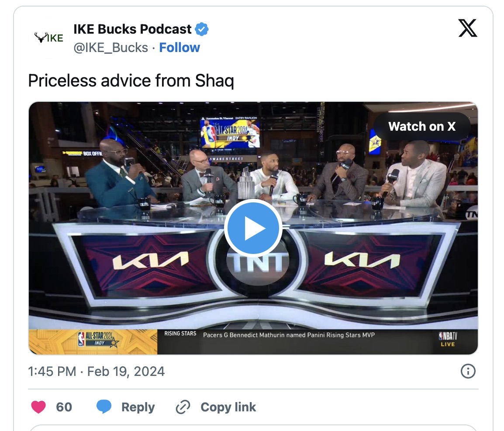504x431 pixels.
Task: Follow the IKE_Bucks account
Action: pyautogui.click(x=180, y=48)
